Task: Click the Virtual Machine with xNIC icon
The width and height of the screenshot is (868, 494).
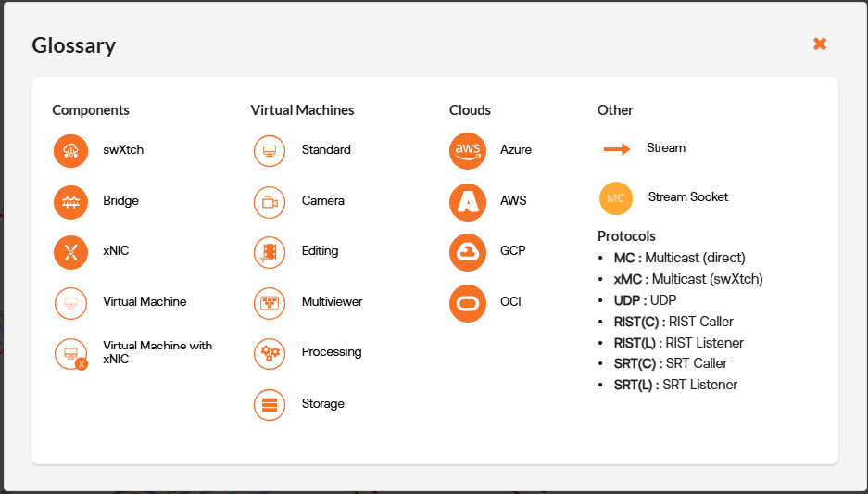Action: pos(70,353)
